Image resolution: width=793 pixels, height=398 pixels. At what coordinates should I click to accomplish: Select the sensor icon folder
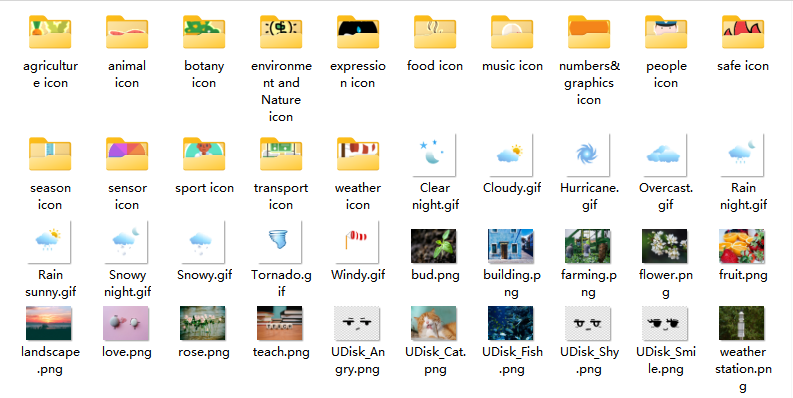[127, 154]
